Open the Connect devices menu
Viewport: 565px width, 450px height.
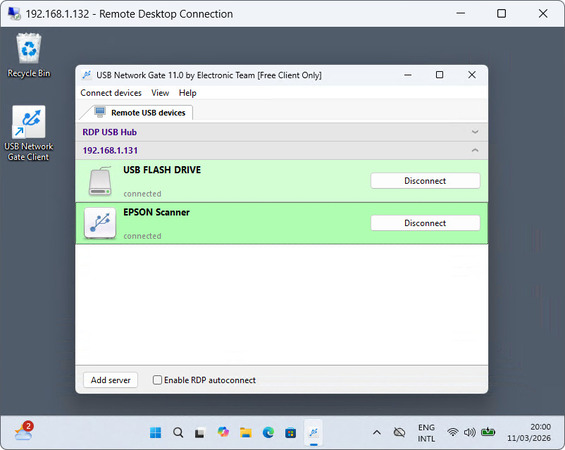[111, 93]
